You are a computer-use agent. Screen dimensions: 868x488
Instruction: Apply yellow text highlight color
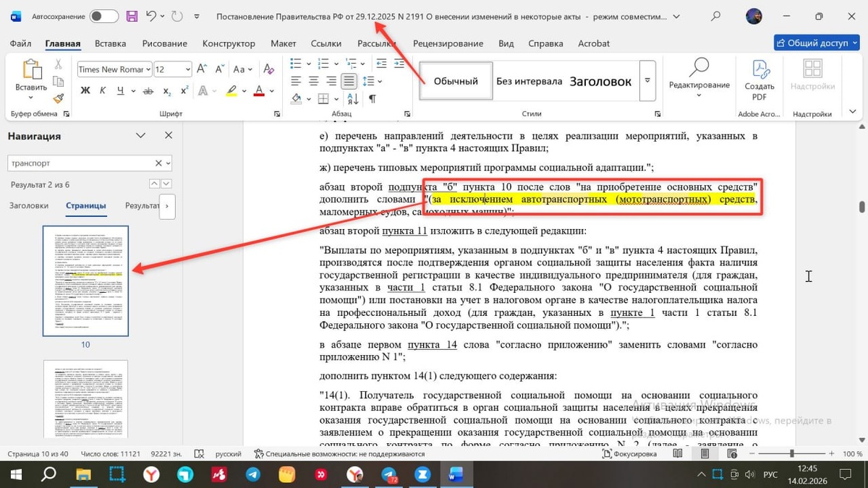point(231,91)
